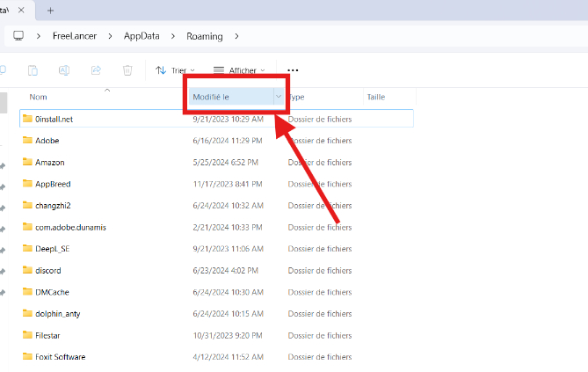The width and height of the screenshot is (588, 372).
Task: Click date 4/12/2024 11:52 AM
Action: (x=228, y=356)
